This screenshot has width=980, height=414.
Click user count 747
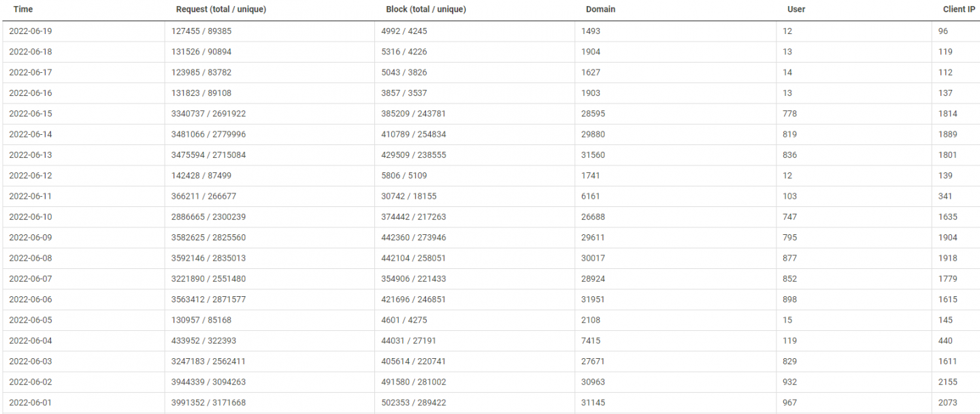(790, 217)
